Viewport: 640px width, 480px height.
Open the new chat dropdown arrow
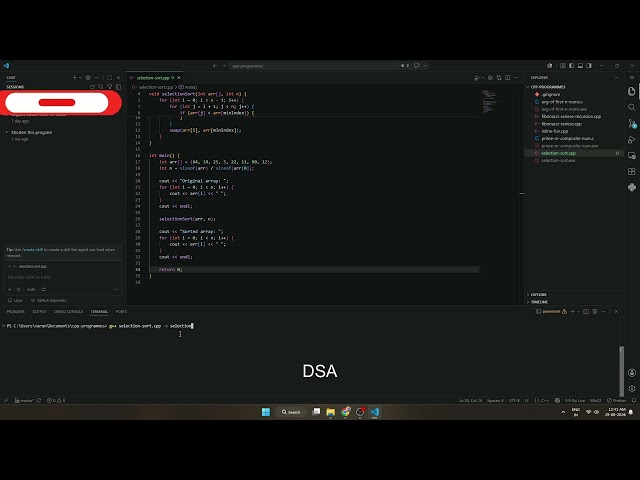80,78
